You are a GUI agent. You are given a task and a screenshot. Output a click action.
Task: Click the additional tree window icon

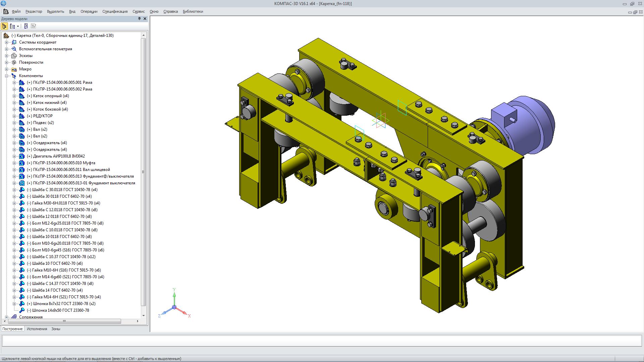[26, 26]
